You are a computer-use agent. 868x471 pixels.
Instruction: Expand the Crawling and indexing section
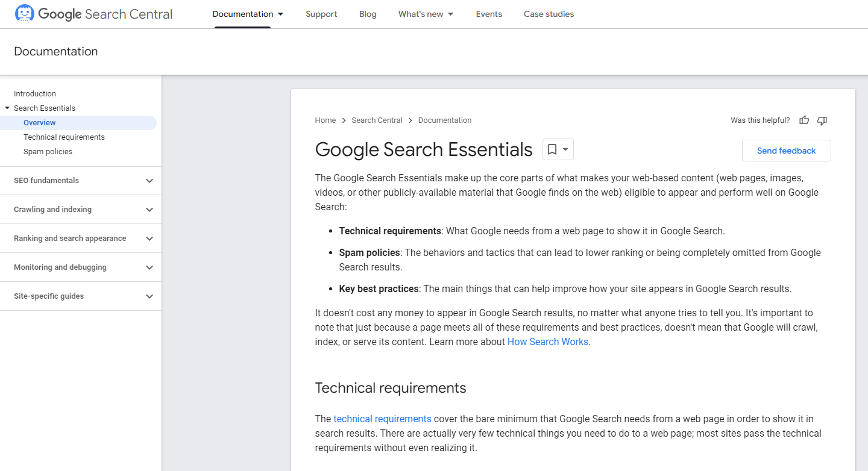(149, 210)
